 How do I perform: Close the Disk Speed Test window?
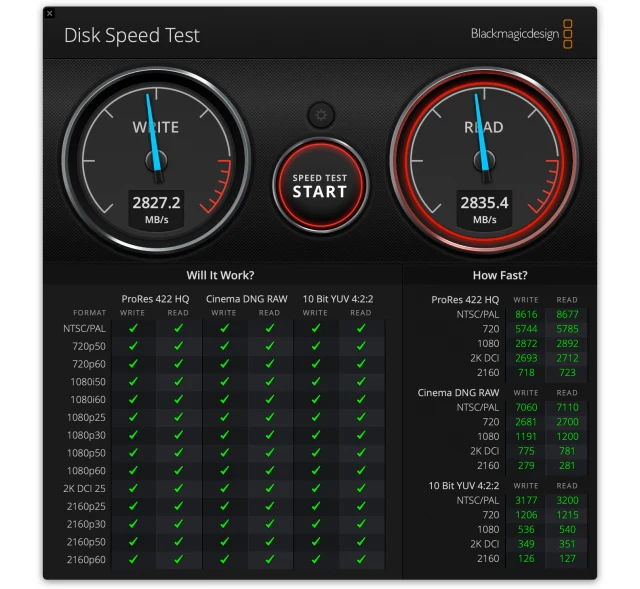(x=49, y=13)
